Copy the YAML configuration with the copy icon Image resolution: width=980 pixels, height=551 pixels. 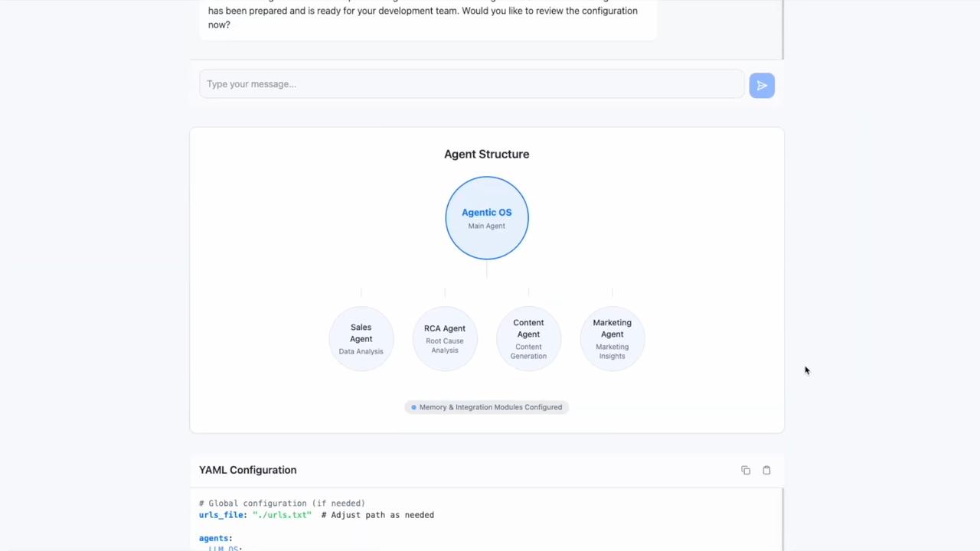(x=746, y=470)
